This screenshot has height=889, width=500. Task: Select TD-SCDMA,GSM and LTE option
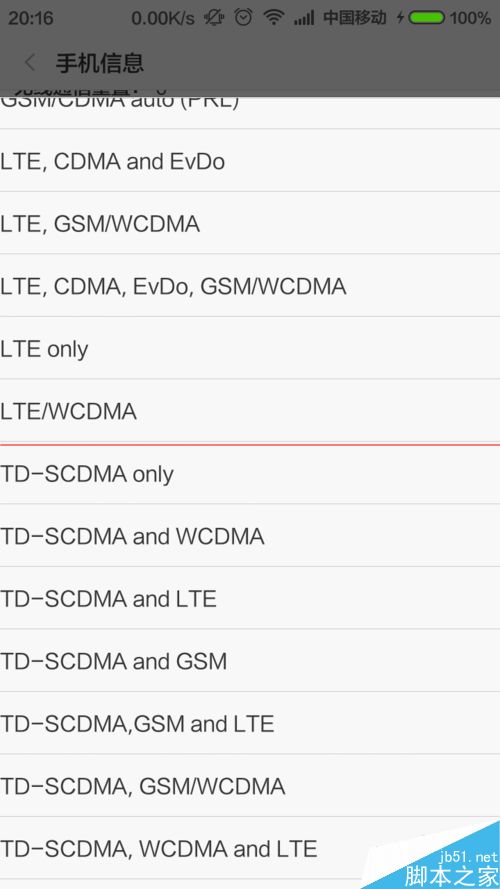pyautogui.click(x=250, y=723)
